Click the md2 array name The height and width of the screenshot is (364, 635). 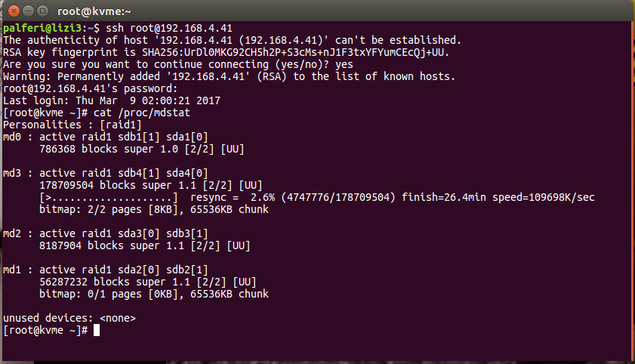click(12, 233)
